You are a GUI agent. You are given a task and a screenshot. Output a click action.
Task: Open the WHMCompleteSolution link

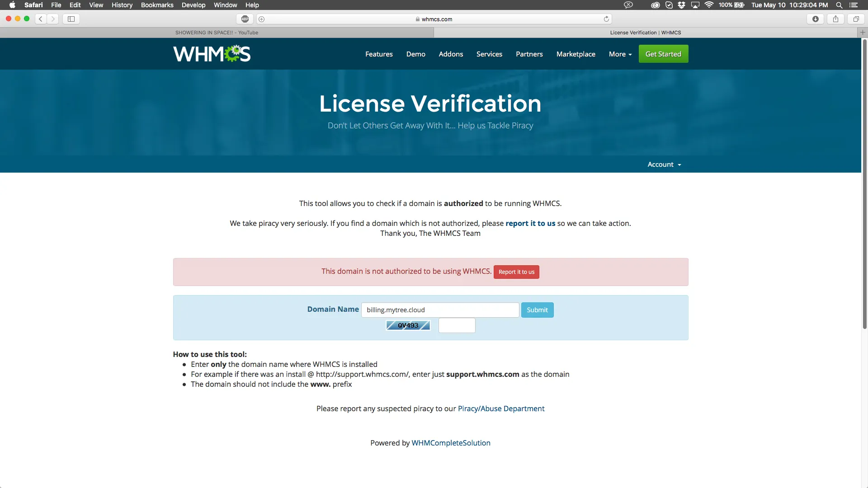pos(451,443)
